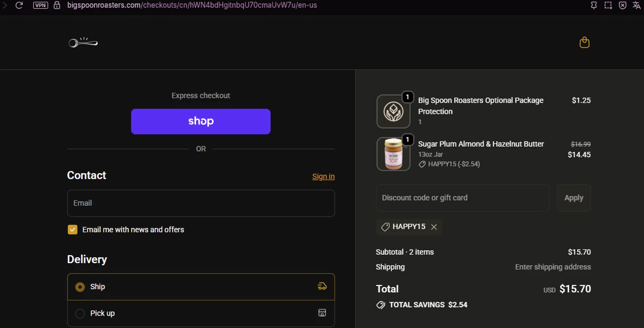Viewport: 644px width, 328px height.
Task: Open the translate page icon
Action: tap(637, 6)
